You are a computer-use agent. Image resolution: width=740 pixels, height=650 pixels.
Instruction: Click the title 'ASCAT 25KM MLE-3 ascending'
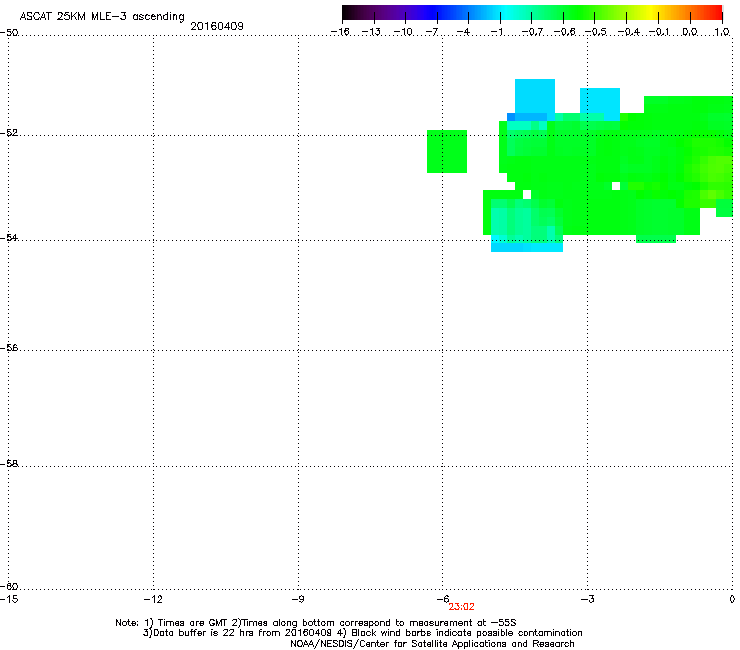tap(102, 17)
